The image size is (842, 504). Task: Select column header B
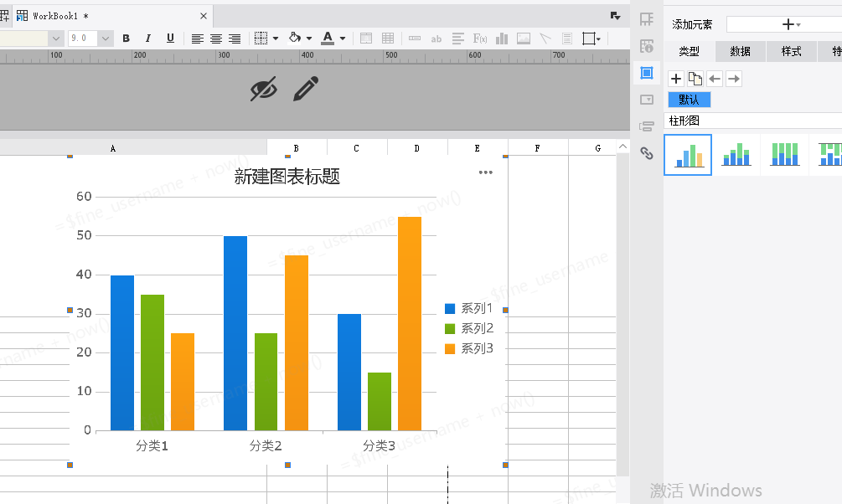[297, 148]
